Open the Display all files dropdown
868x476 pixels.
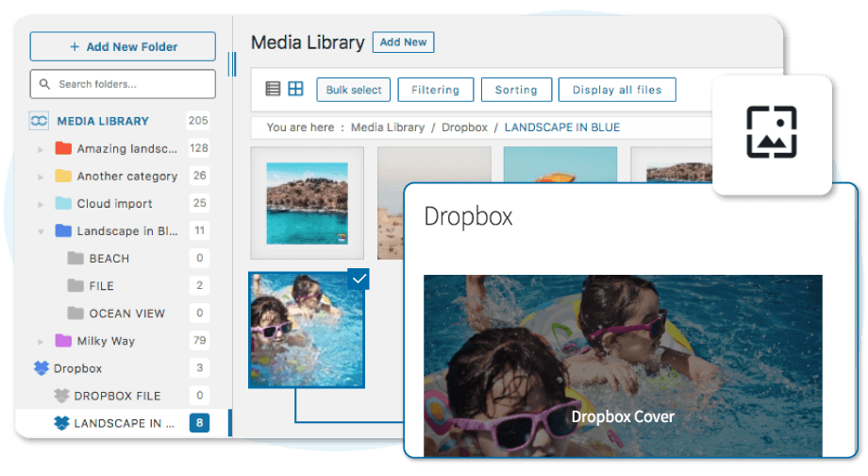617,90
